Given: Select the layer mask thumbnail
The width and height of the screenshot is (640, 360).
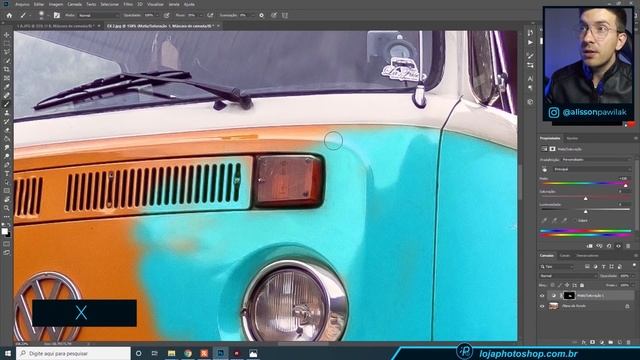Looking at the screenshot, I should tap(569, 295).
